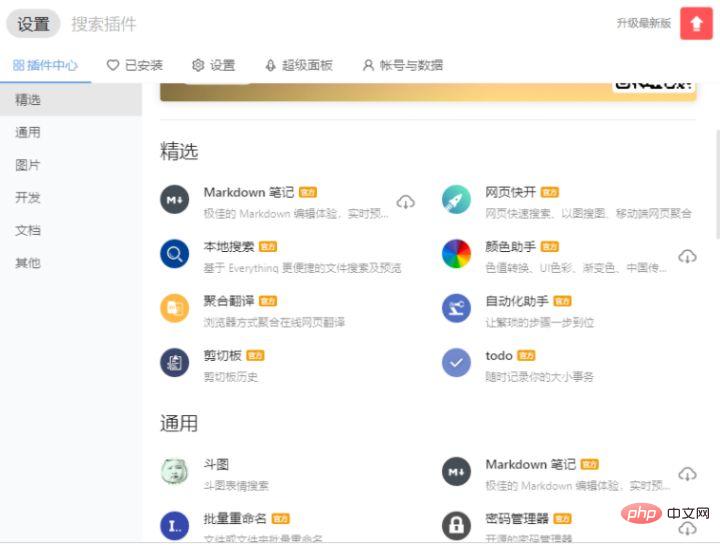Click the plugin list vertical scrollbar

(717, 184)
